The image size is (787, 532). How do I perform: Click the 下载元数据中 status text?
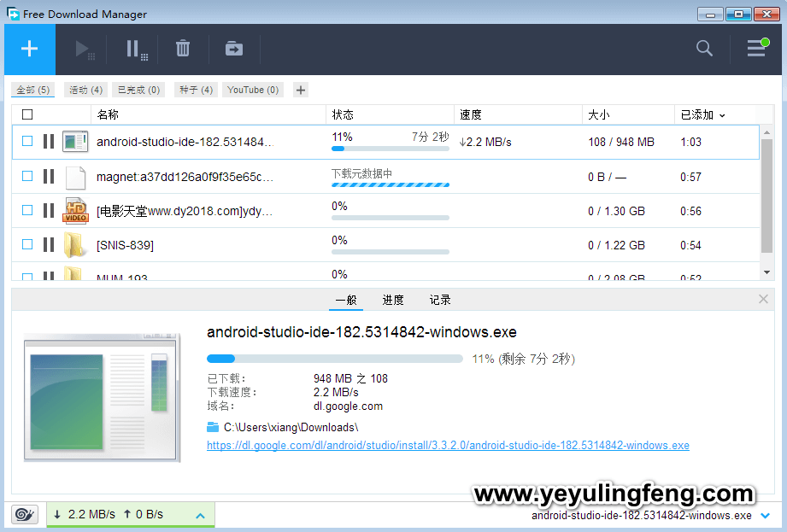pos(361,173)
